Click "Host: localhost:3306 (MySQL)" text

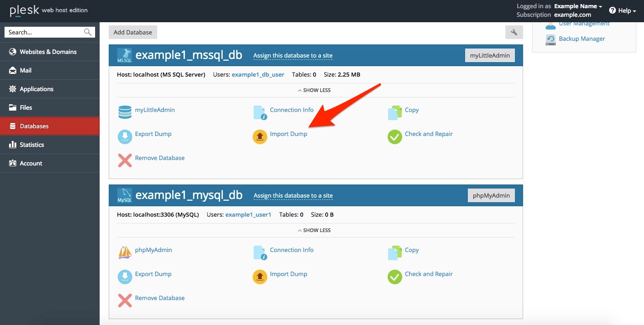(x=158, y=214)
